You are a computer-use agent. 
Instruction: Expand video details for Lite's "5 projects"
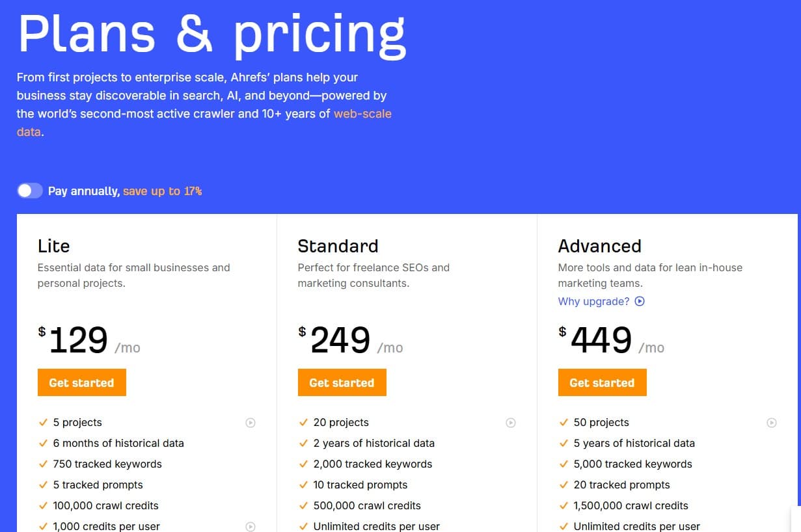(x=251, y=422)
